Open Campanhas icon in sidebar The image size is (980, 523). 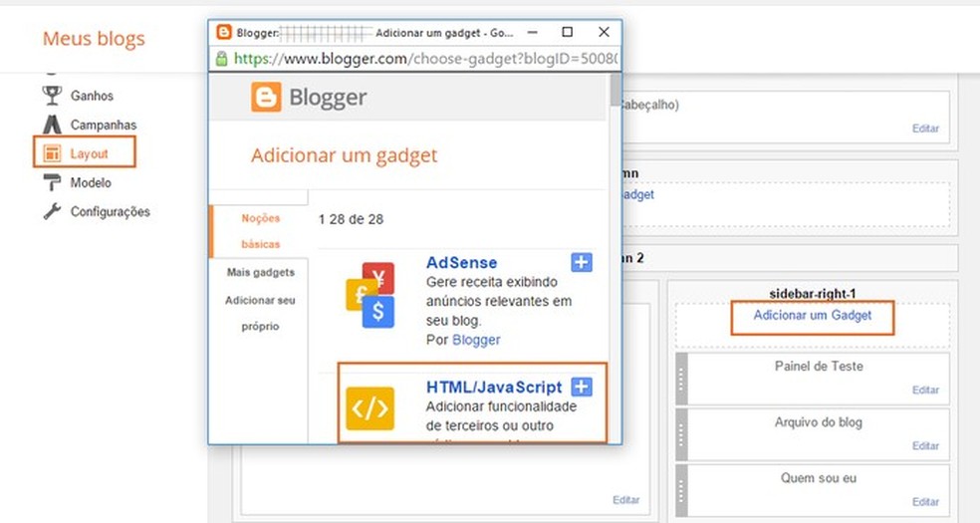point(52,125)
